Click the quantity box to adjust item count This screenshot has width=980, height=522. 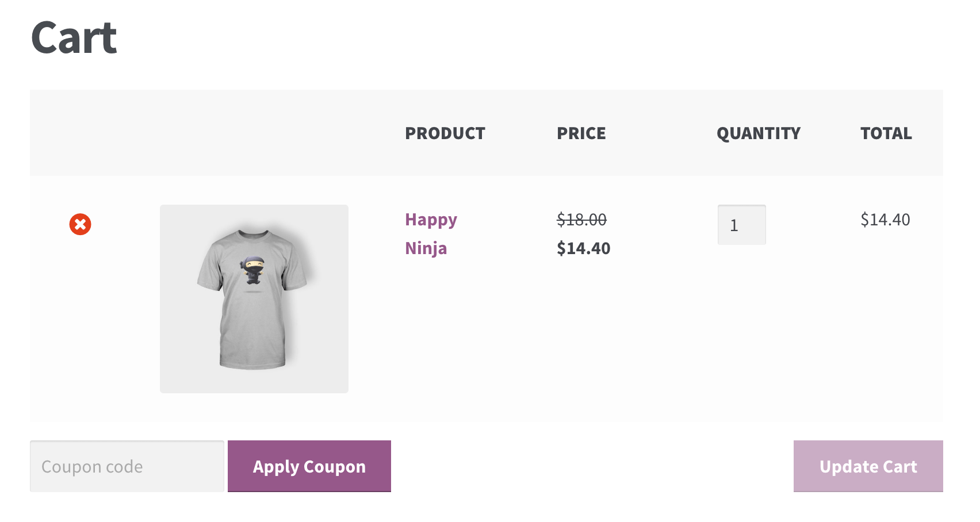pyautogui.click(x=741, y=225)
